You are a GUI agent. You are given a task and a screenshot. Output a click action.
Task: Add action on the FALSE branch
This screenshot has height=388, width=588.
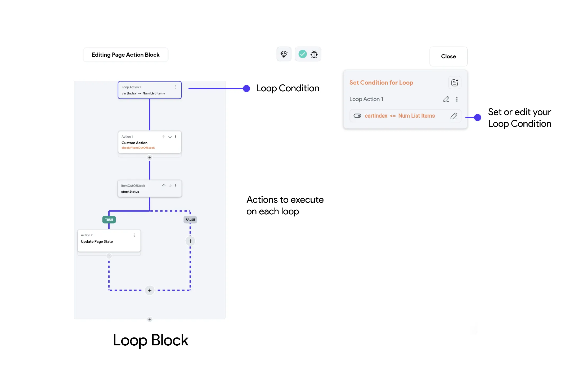pos(190,241)
